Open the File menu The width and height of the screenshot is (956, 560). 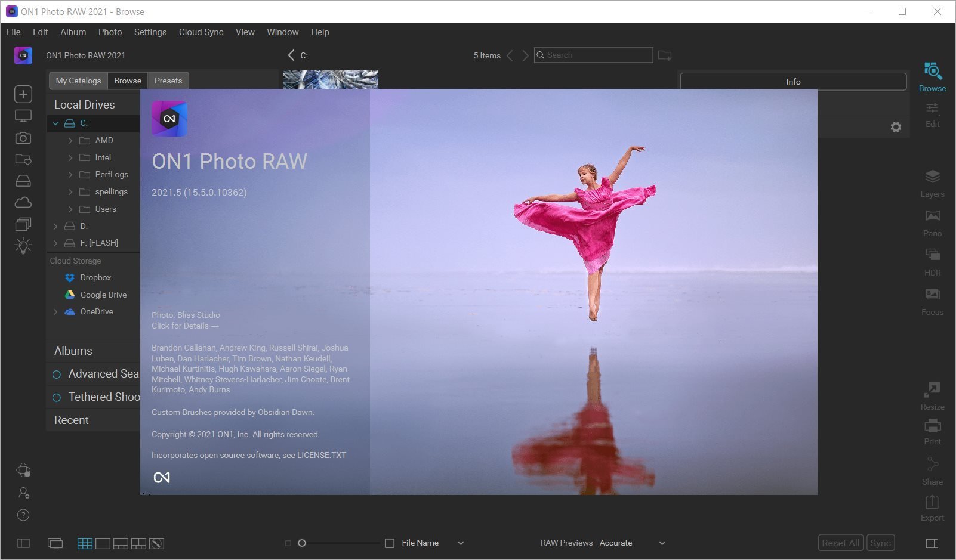point(14,32)
